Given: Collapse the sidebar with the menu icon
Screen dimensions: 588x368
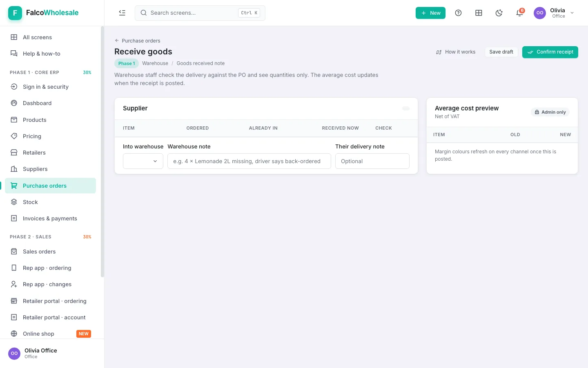Looking at the screenshot, I should (x=122, y=13).
